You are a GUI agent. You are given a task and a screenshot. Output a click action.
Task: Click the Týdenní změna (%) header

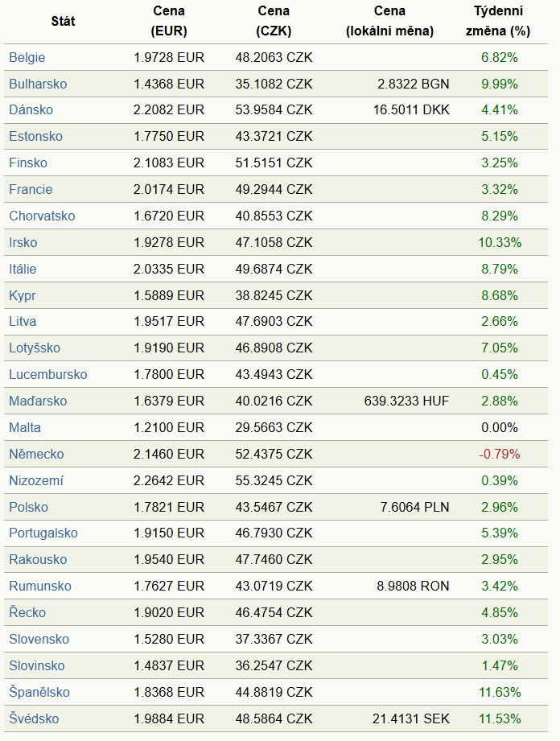click(x=499, y=21)
